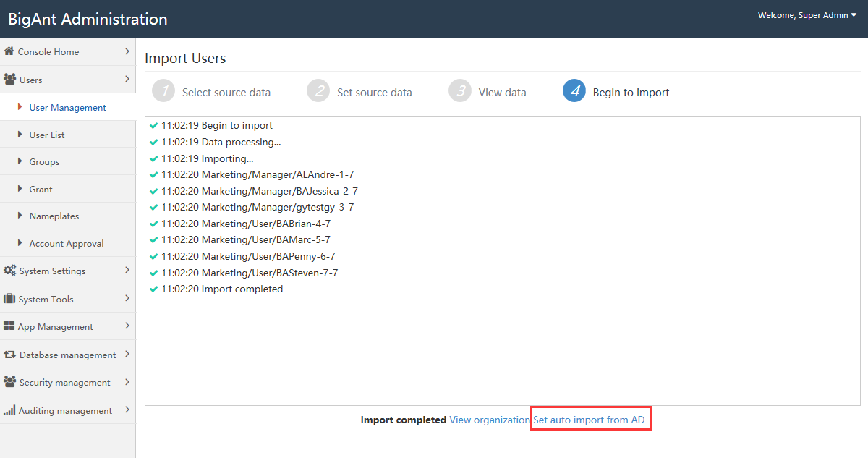Open the Welcome, Super Admin dropdown
Screen dimensions: 868x458
[x=807, y=15]
